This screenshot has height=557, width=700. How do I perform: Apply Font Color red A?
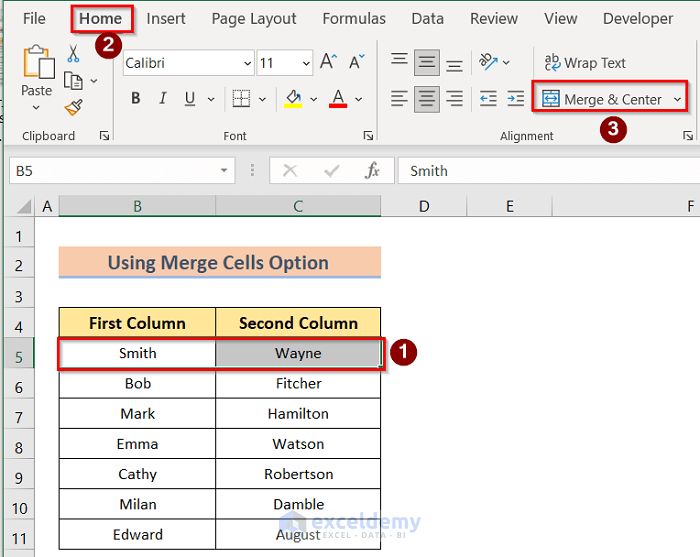[338, 99]
